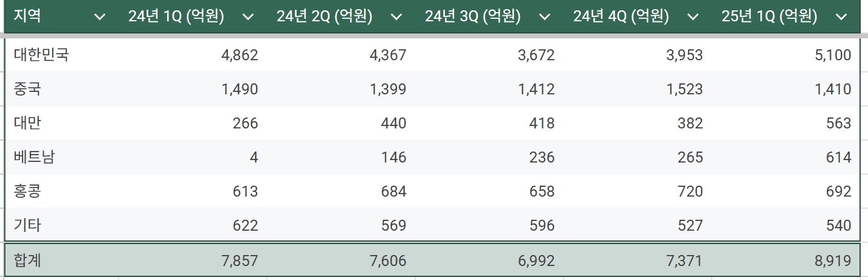Click the total cell 7,606
The height and width of the screenshot is (280, 868).
tap(341, 262)
